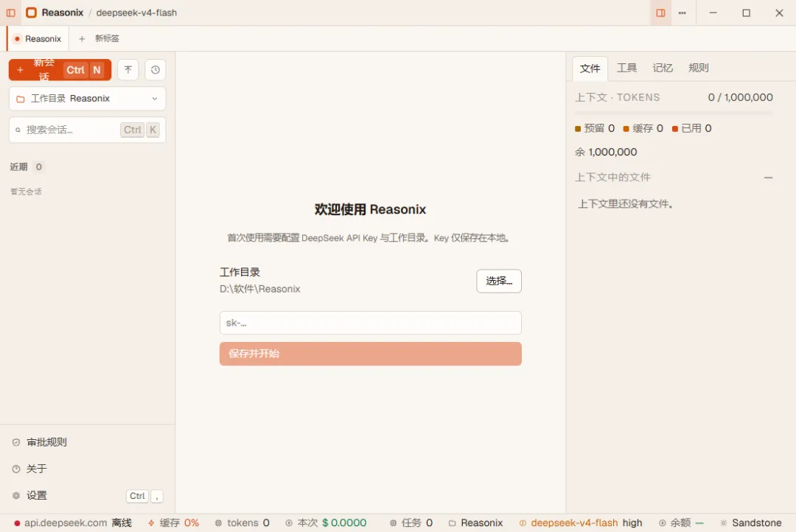
Task: Click the 欢迎使用 Reasonix heading
Action: pos(370,209)
